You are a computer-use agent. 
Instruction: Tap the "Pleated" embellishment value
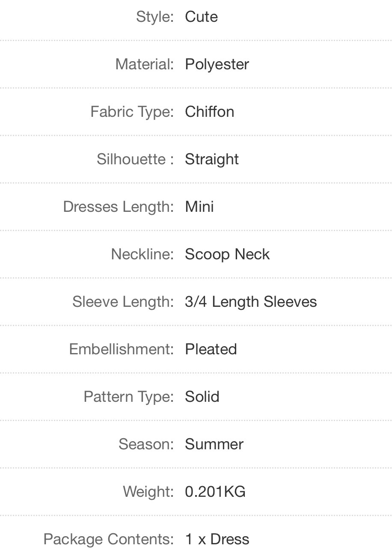(x=211, y=349)
